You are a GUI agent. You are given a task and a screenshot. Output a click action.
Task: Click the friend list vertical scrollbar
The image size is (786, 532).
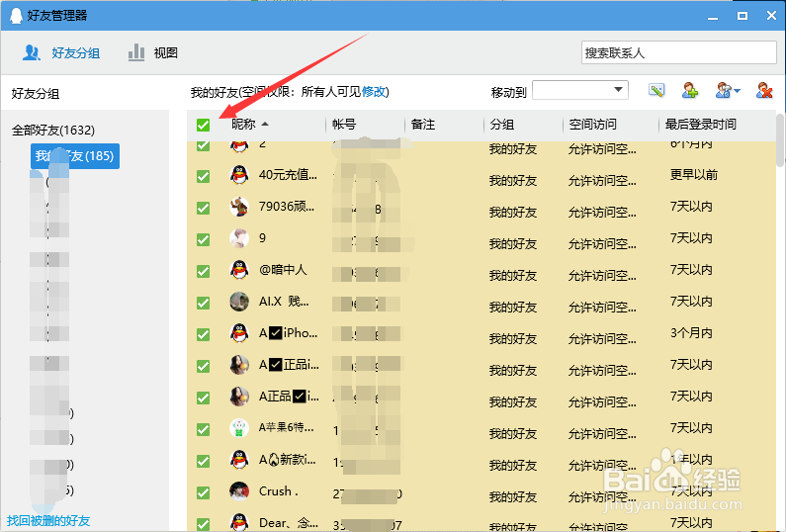[x=780, y=140]
